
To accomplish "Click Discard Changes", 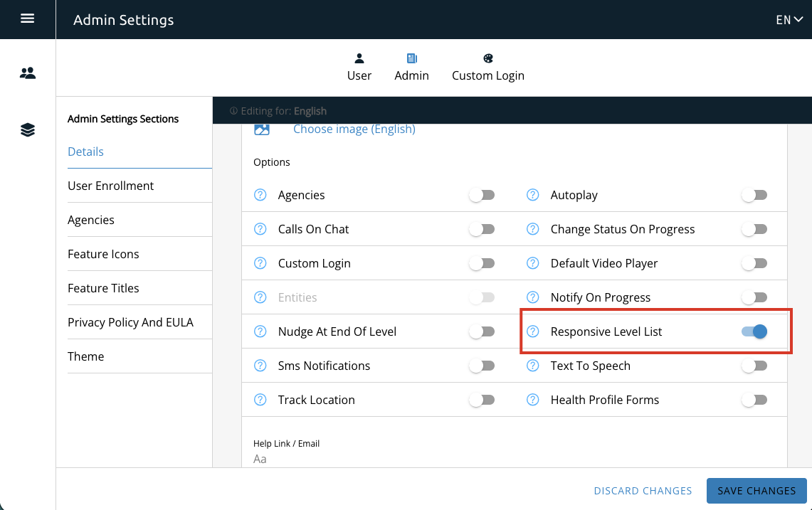I will pyautogui.click(x=643, y=491).
